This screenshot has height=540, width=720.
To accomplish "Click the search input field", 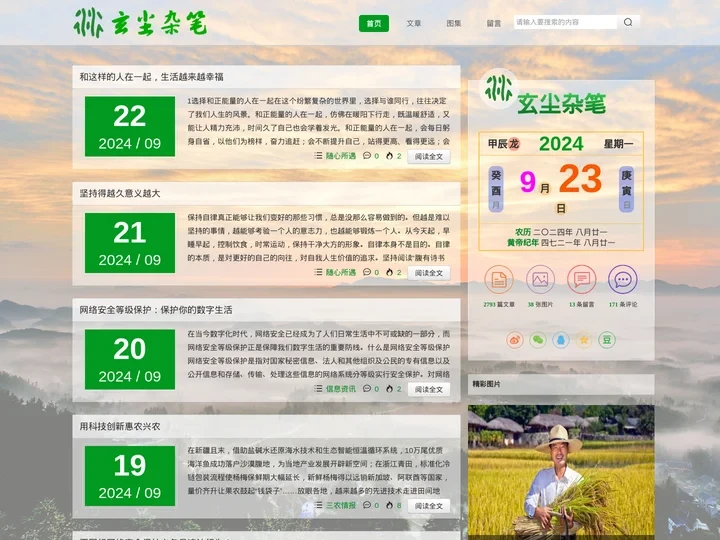I will click(x=565, y=22).
